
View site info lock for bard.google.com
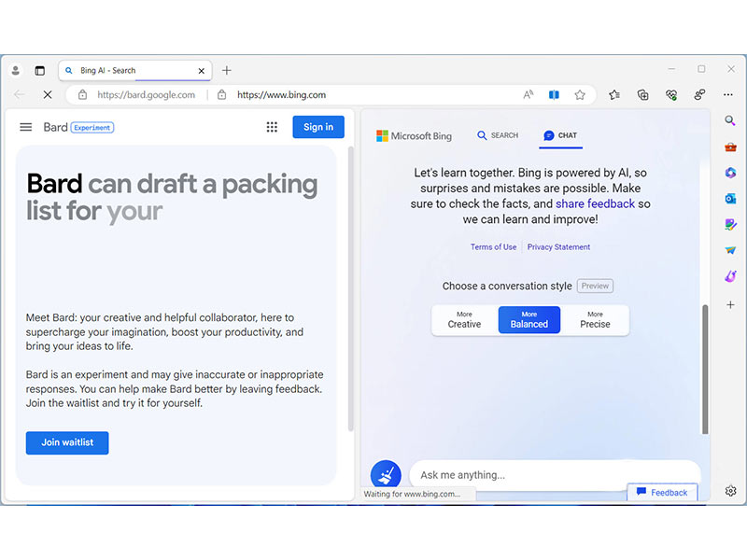click(x=82, y=95)
